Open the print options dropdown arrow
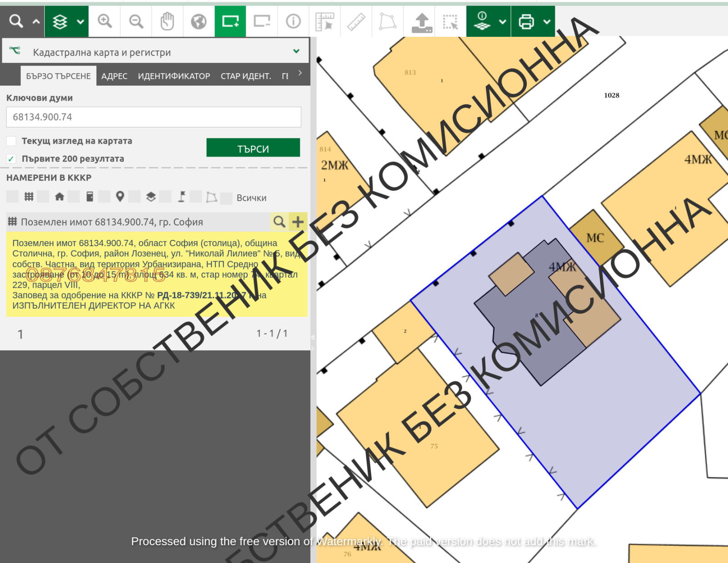Viewport: 728px width, 563px height. click(547, 21)
